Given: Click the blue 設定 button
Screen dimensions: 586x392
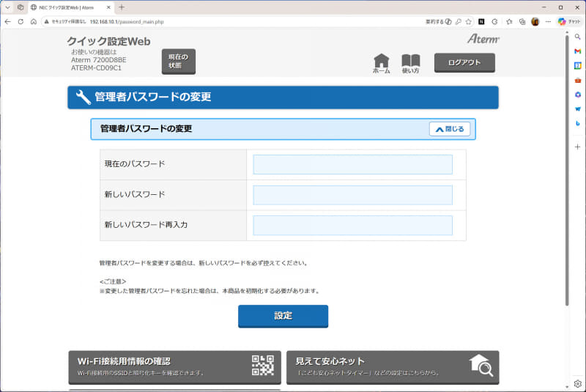Looking at the screenshot, I should pos(283,316).
